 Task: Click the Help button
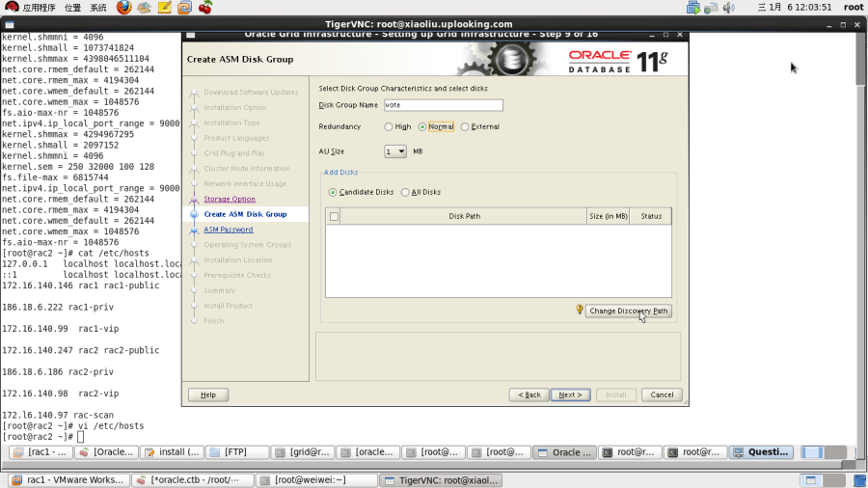point(208,395)
